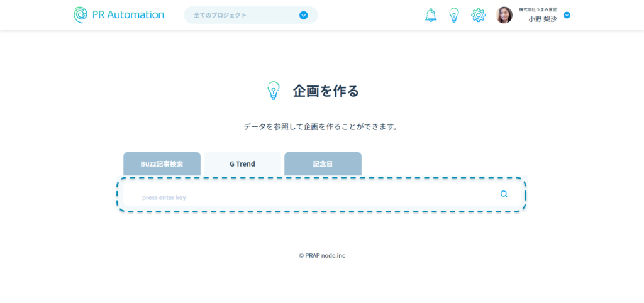Image resolution: width=644 pixels, height=303 pixels.
Task: Focus the 'press enter key' search field
Action: [308, 197]
